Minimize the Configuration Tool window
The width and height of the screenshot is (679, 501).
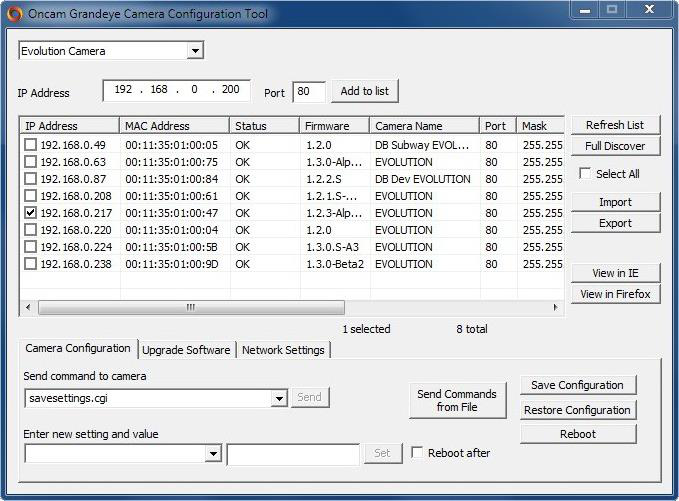[x=585, y=10]
